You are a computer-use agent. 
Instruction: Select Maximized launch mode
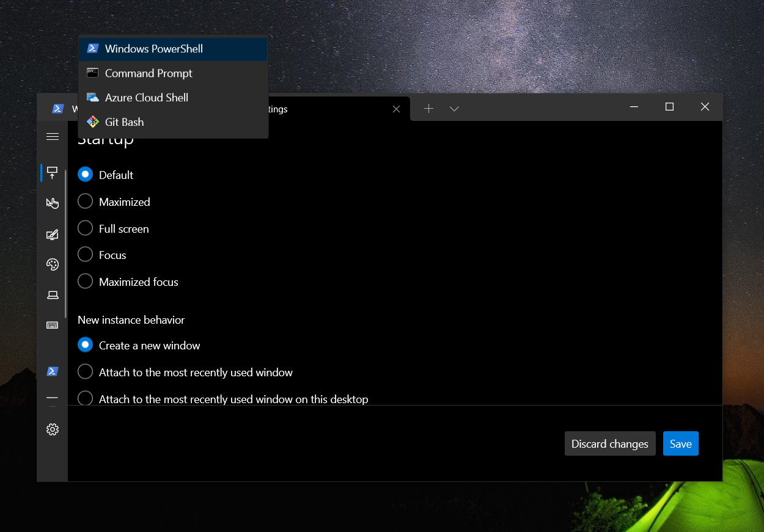[114, 202]
